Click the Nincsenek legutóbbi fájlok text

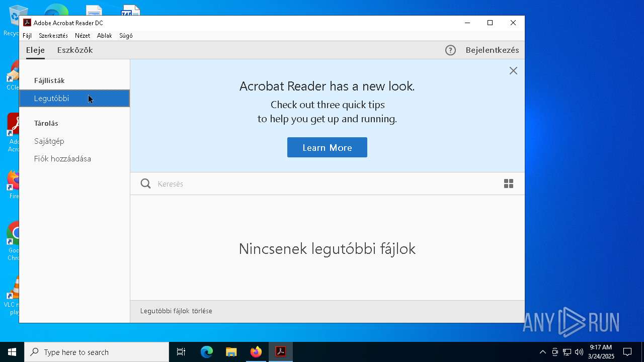click(x=327, y=249)
